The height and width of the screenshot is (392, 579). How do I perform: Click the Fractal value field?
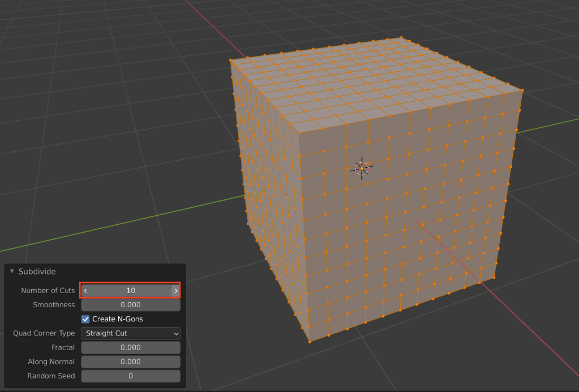click(130, 347)
